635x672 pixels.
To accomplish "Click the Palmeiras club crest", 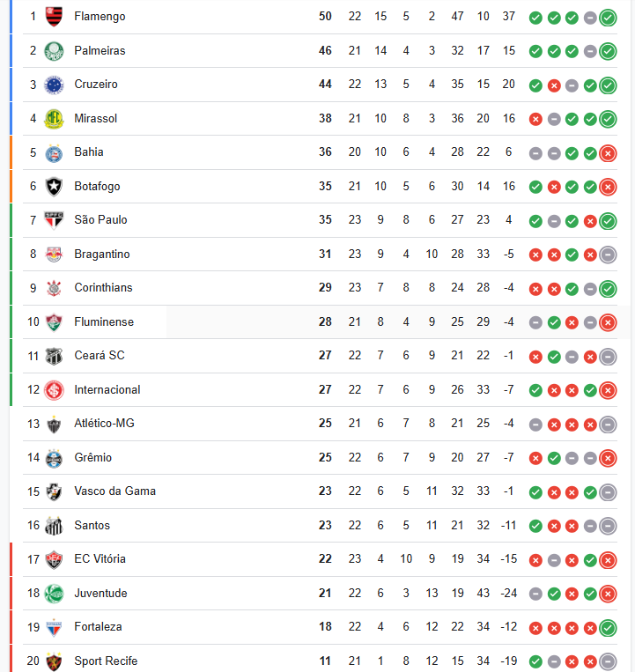I will pos(54,51).
